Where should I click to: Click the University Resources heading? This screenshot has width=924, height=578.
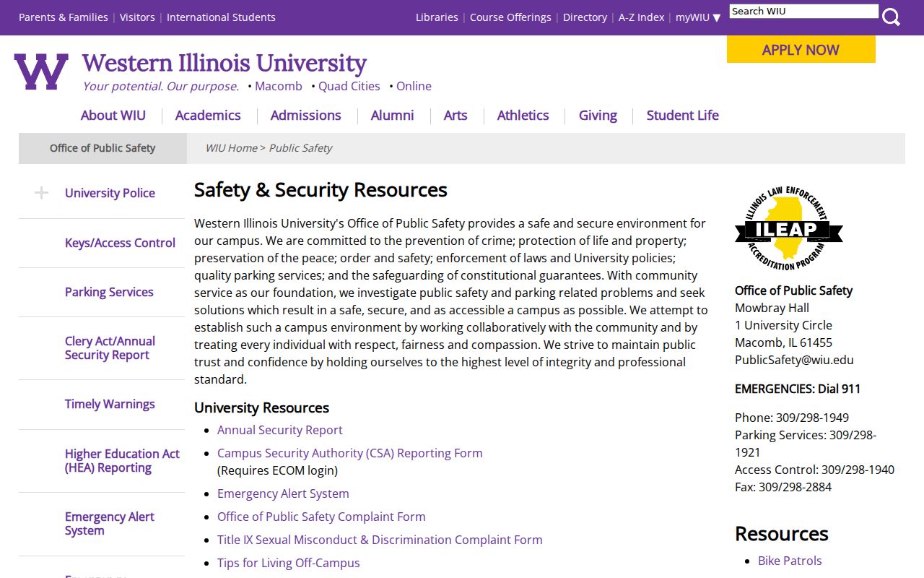pos(261,407)
